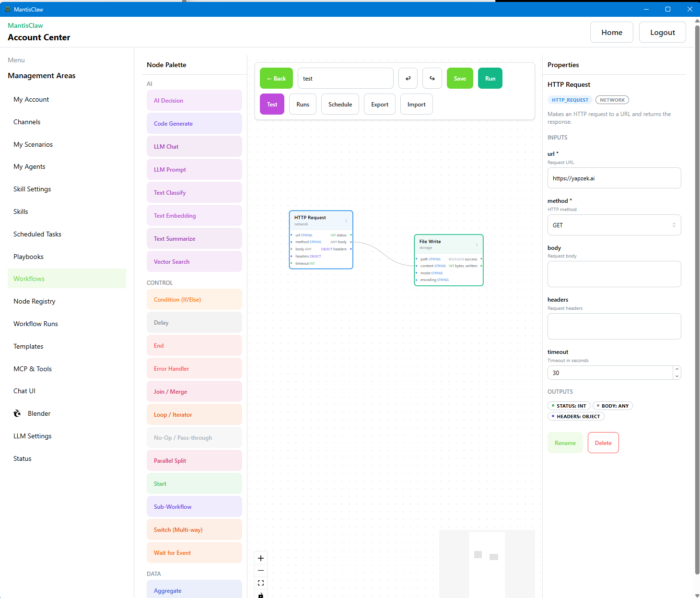Viewport: 700px width, 598px height.
Task: Run the workflow
Action: click(x=490, y=78)
